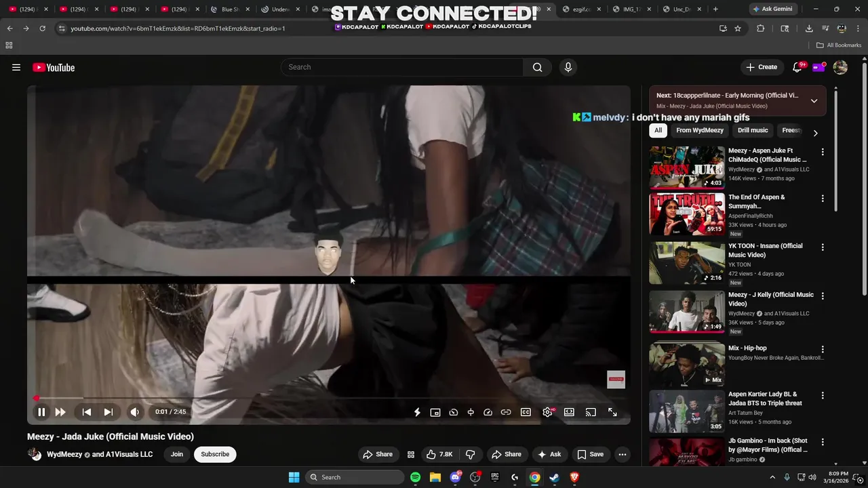Image resolution: width=868 pixels, height=488 pixels.
Task: Open Chrome downloads
Action: [x=809, y=28]
